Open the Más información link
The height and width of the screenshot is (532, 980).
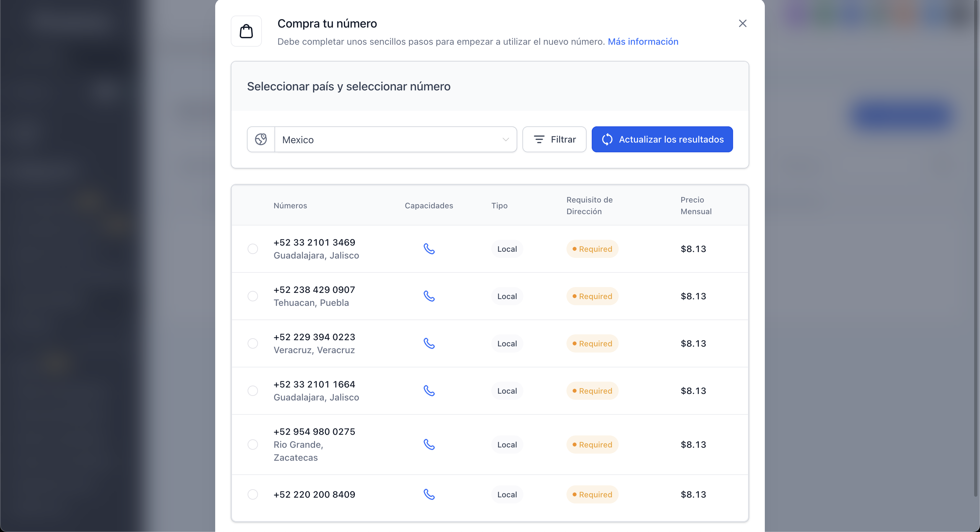click(643, 41)
